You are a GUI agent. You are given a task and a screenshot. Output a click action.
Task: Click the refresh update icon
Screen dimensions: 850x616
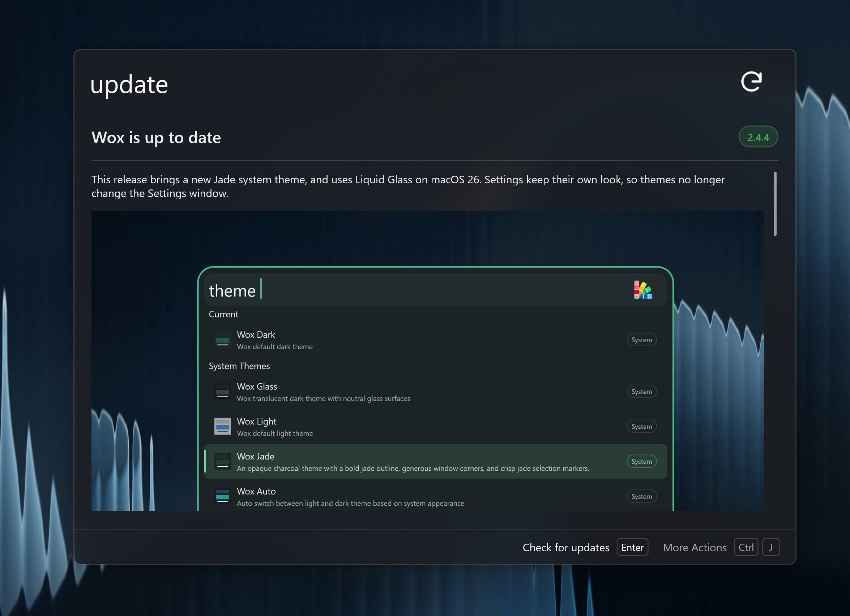coord(751,82)
